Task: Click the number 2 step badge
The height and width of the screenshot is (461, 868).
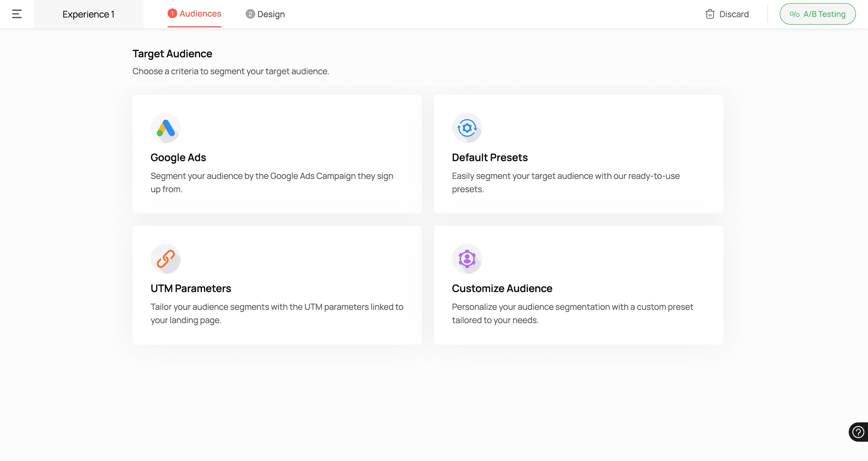Action: tap(250, 14)
